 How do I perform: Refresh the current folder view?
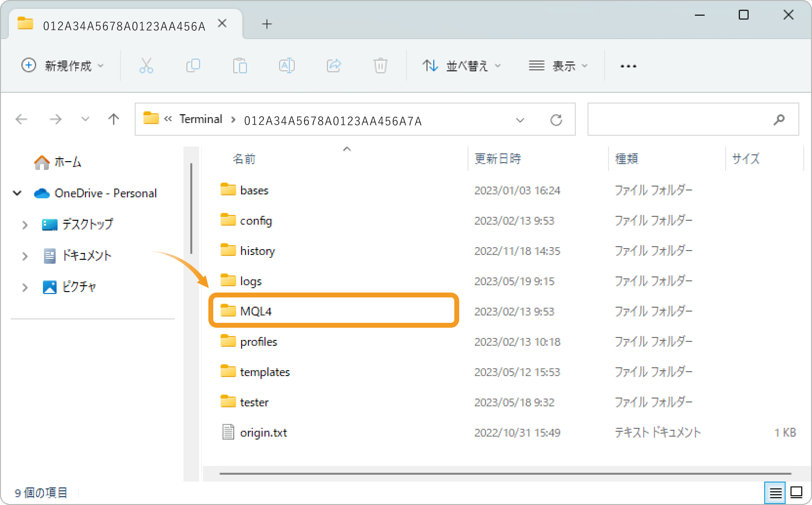[x=556, y=120]
